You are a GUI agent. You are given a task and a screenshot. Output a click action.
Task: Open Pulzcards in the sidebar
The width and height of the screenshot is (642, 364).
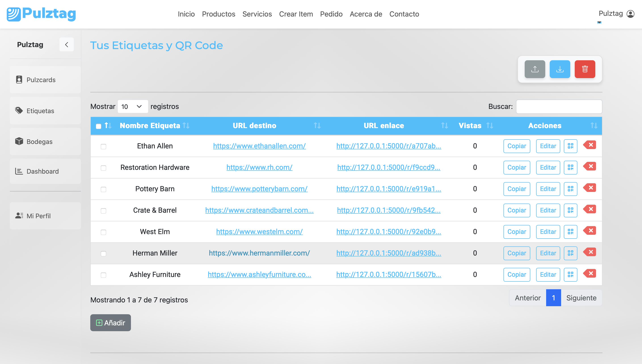(x=45, y=80)
